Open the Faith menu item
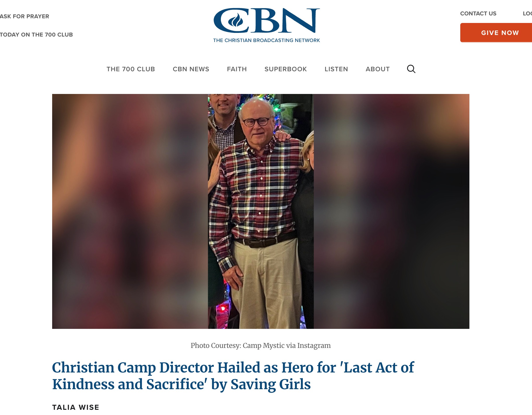The height and width of the screenshot is (415, 532). pos(237,69)
